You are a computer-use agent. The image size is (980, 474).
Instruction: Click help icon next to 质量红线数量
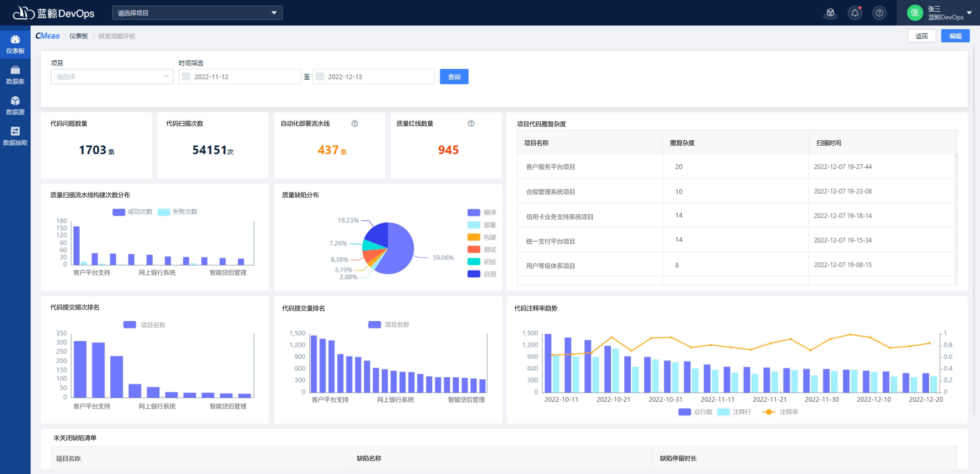click(x=471, y=123)
